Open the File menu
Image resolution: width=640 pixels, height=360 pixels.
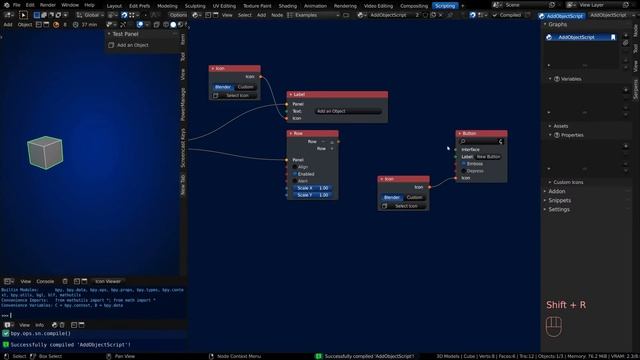click(x=16, y=5)
